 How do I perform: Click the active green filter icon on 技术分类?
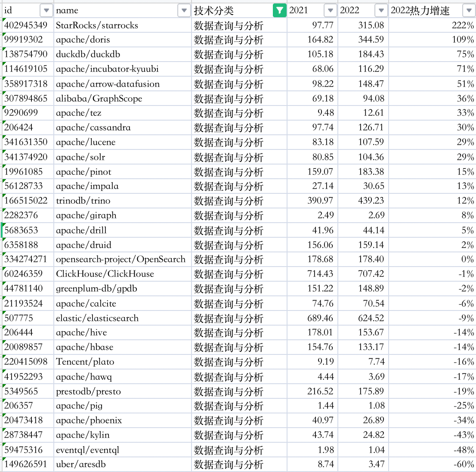coord(280,10)
